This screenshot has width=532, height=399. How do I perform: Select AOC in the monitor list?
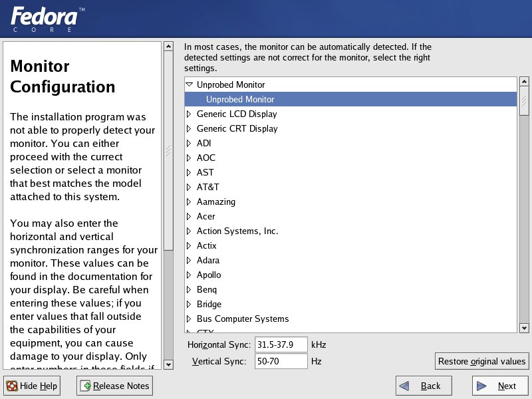coord(205,158)
